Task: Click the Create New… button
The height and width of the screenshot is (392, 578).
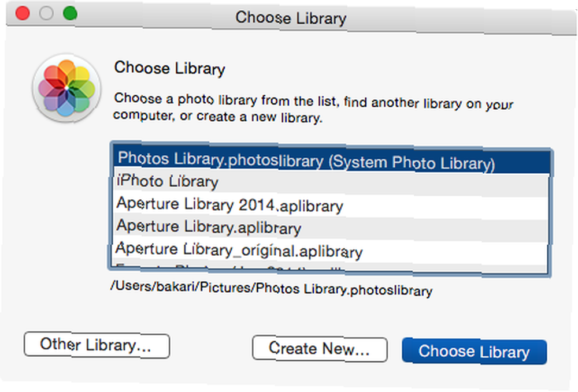Action: pos(320,349)
